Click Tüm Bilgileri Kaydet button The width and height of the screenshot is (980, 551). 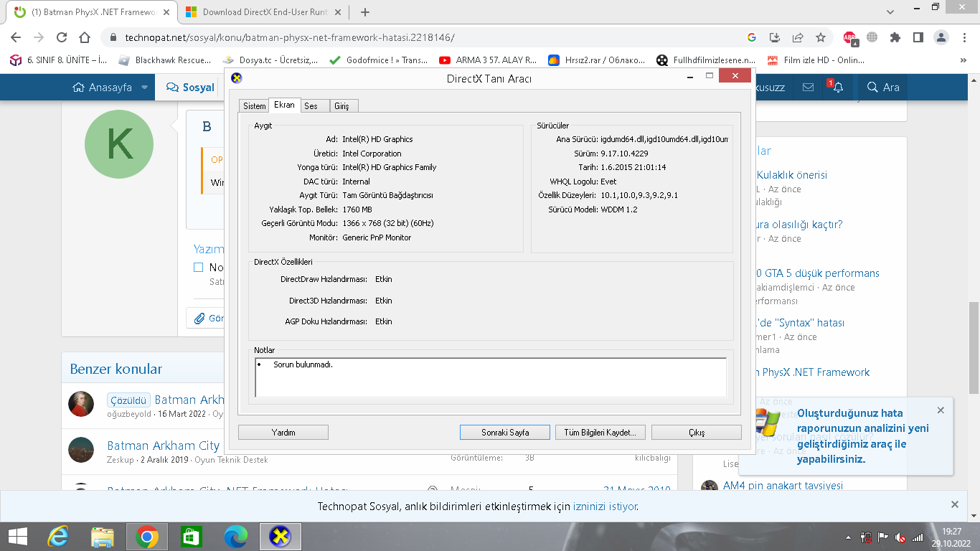tap(600, 433)
